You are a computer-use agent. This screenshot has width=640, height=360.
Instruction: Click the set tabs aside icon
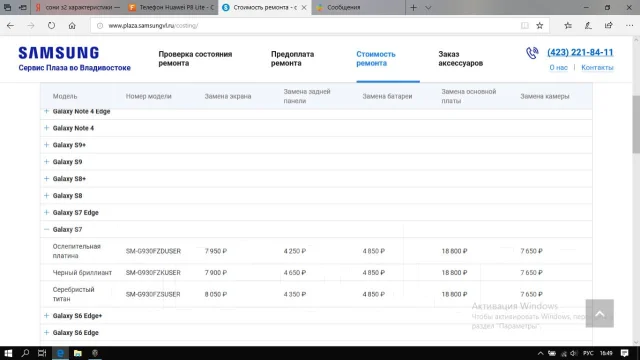(23, 7)
